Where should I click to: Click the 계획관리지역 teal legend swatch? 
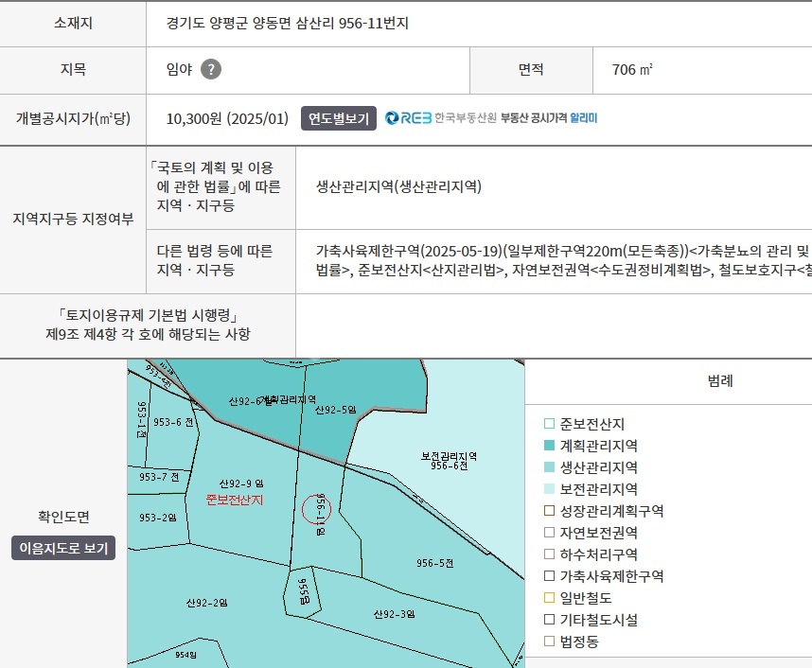pos(549,446)
